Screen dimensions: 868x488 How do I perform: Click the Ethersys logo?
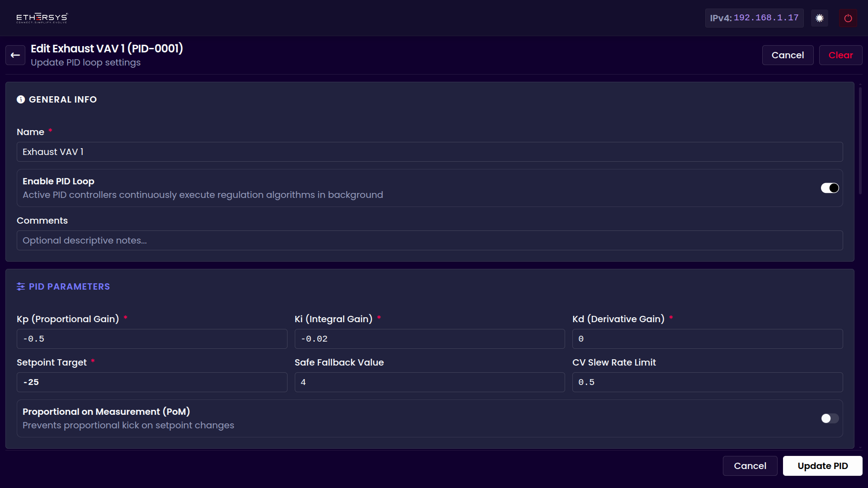[x=42, y=18]
